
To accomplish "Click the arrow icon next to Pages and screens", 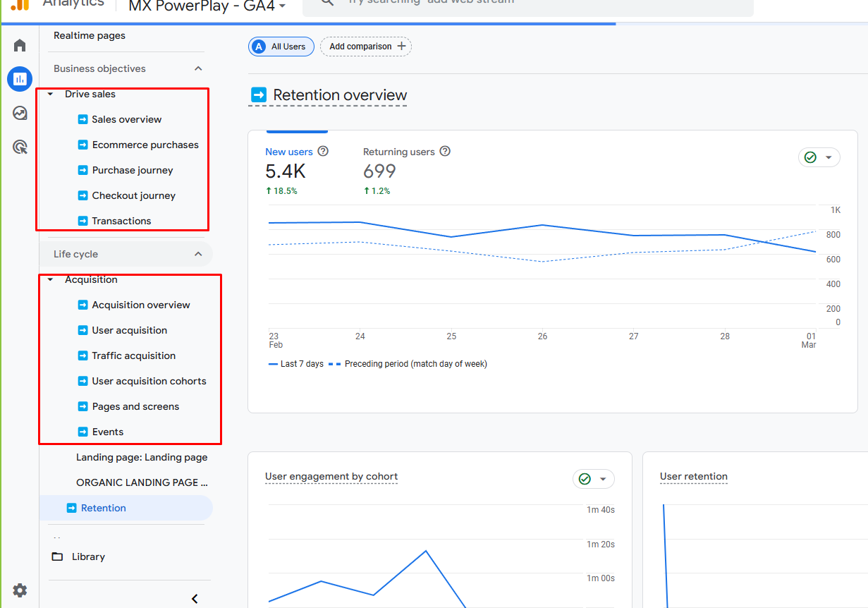I will click(x=82, y=406).
